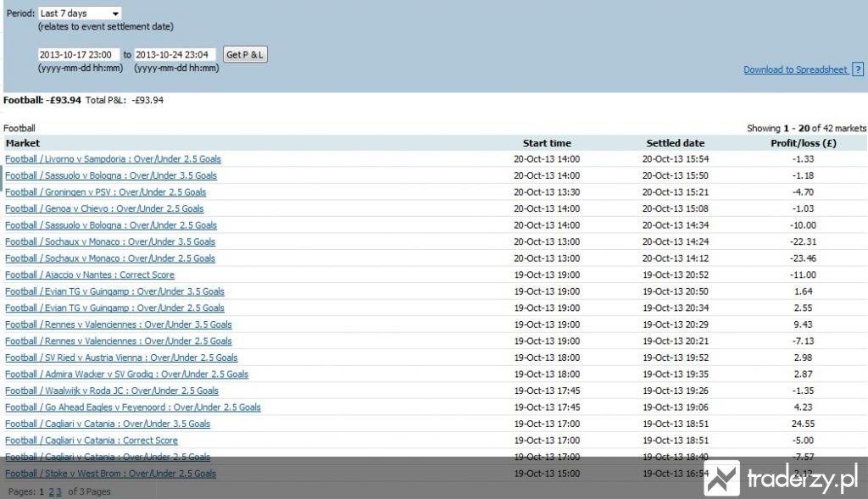Open Rennes v Valenciennes Over/Under 2.5 Goals
Viewport: 868px width, 499px height.
click(119, 341)
